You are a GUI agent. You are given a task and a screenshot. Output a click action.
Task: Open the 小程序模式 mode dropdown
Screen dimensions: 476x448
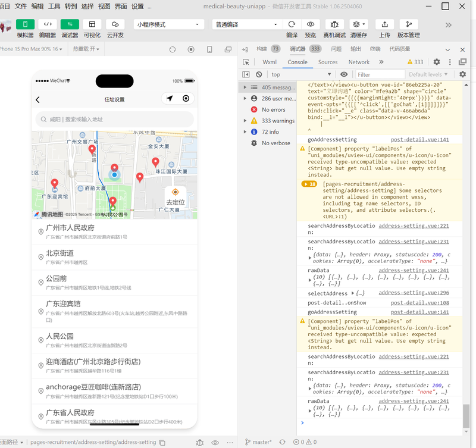[169, 24]
